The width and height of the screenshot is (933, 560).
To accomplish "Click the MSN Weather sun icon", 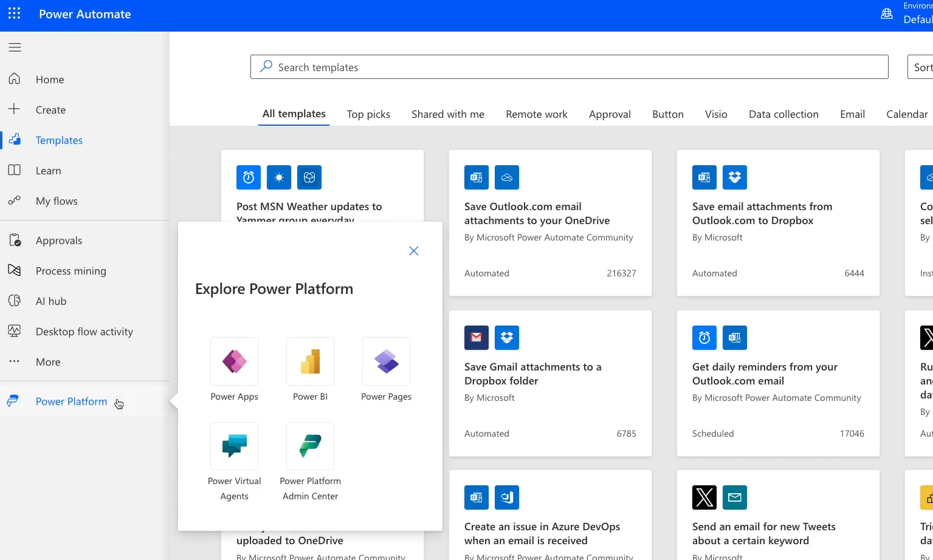I will [279, 177].
